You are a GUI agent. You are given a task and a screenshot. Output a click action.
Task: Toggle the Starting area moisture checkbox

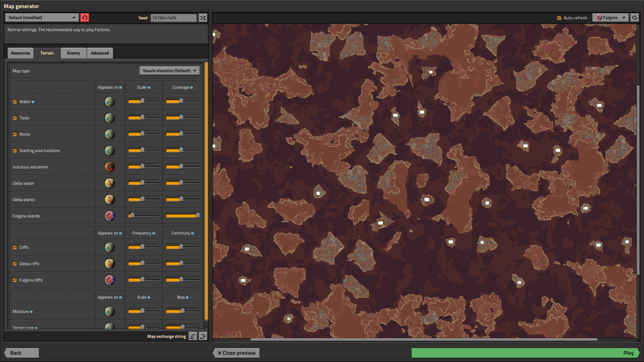coord(15,151)
